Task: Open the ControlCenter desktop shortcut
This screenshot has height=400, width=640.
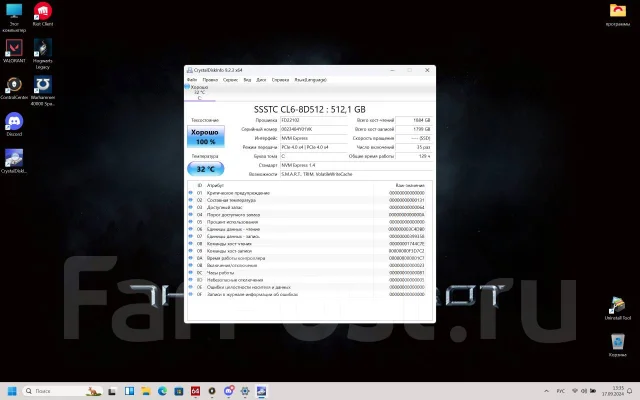Action: pyautogui.click(x=14, y=88)
